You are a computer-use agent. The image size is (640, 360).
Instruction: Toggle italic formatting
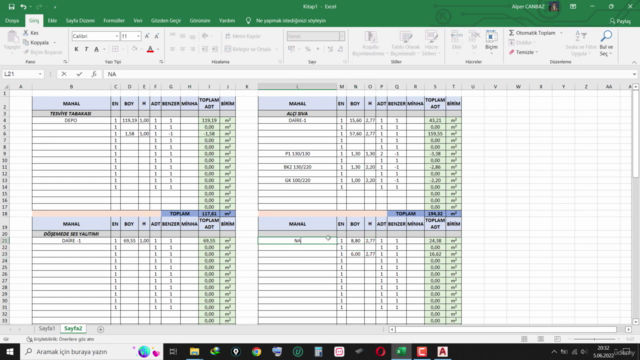(86, 49)
